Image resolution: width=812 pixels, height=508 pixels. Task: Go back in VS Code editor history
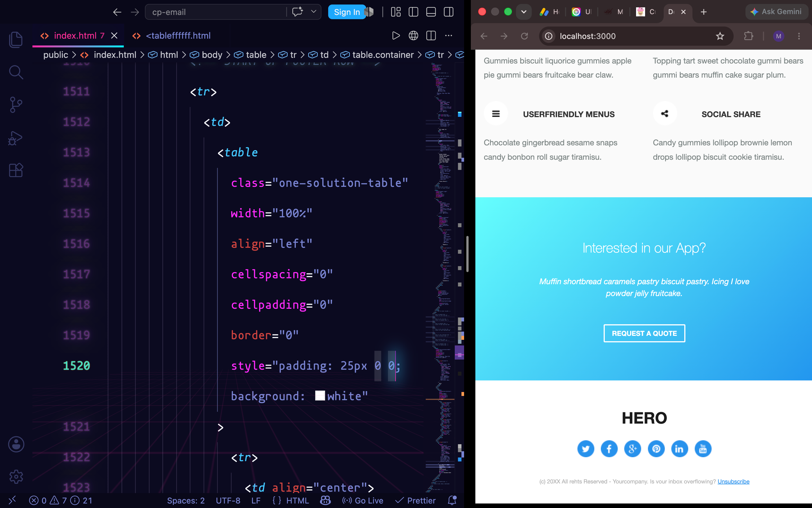tap(117, 12)
